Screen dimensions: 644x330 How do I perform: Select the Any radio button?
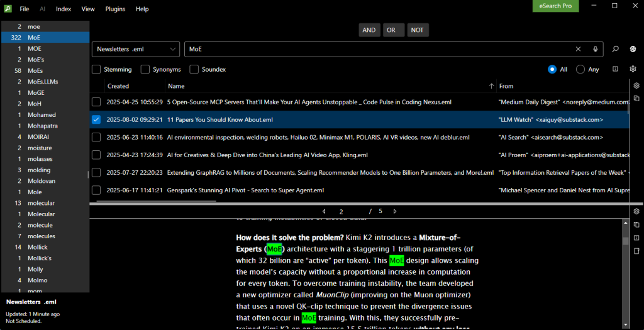pyautogui.click(x=580, y=69)
